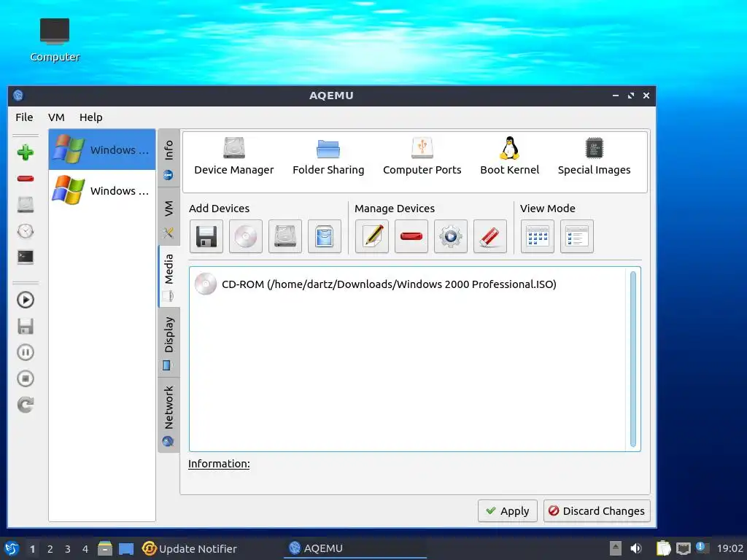Click the Apply button
The width and height of the screenshot is (747, 560).
pos(508,511)
